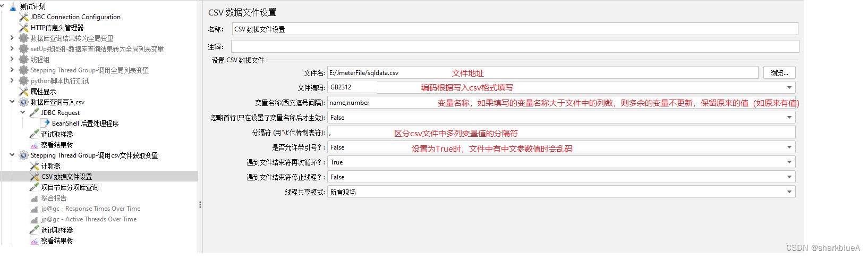Click the 测试计划 flask icon
The height and width of the screenshot is (256, 868).
(x=13, y=6)
